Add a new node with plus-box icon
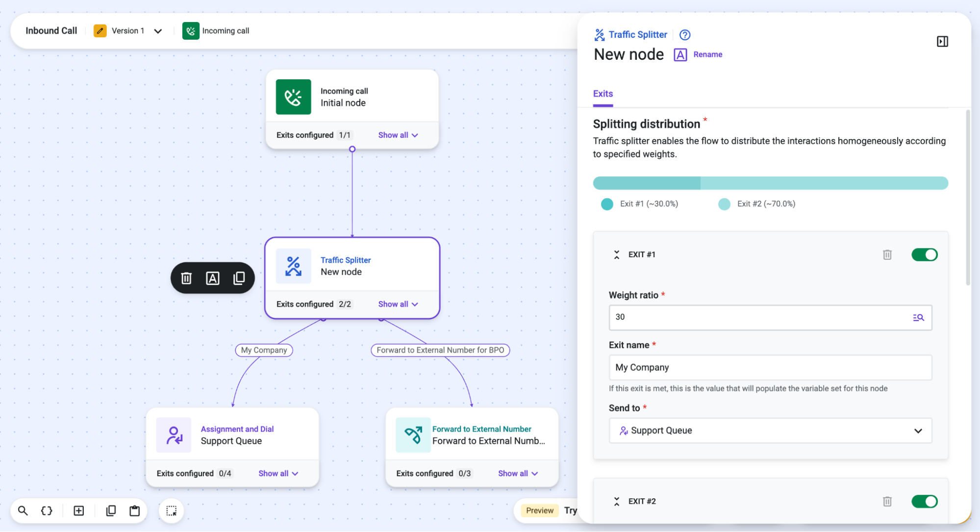Screen dimensions: 980x532 point(78,510)
